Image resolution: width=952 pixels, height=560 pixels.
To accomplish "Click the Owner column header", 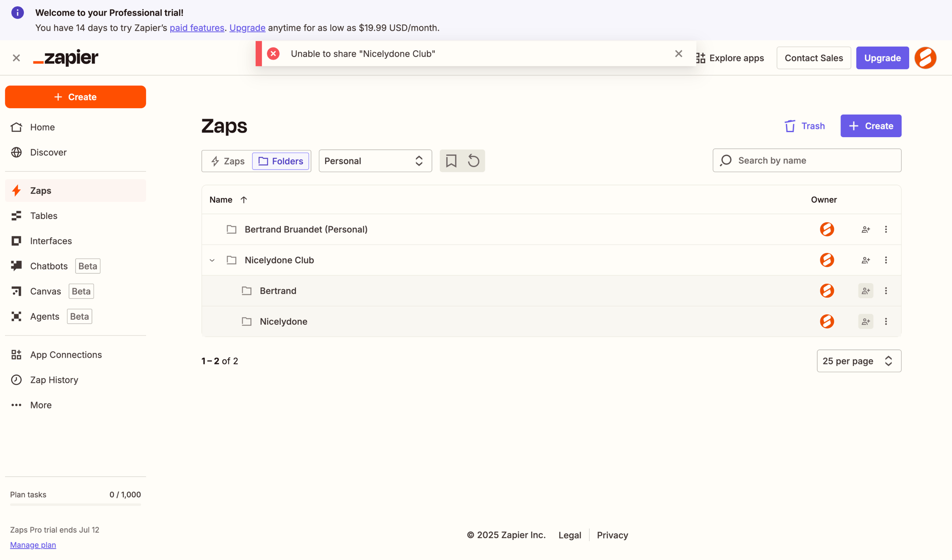I will (823, 199).
